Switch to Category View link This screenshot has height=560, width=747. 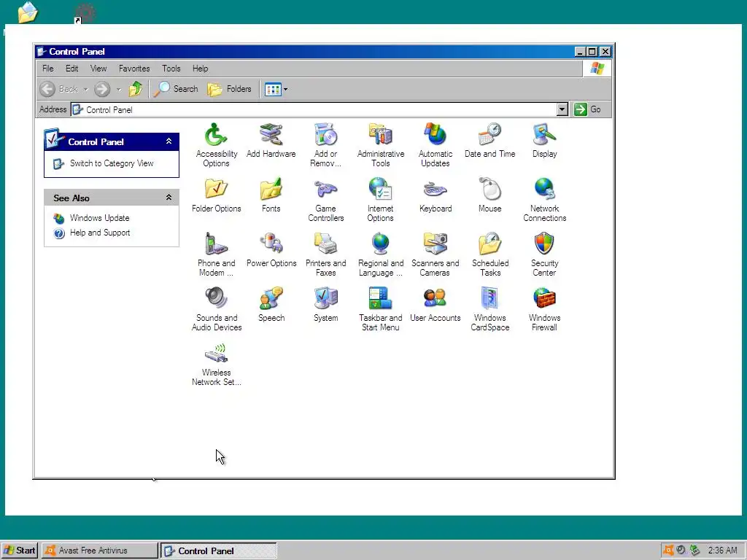(x=112, y=163)
